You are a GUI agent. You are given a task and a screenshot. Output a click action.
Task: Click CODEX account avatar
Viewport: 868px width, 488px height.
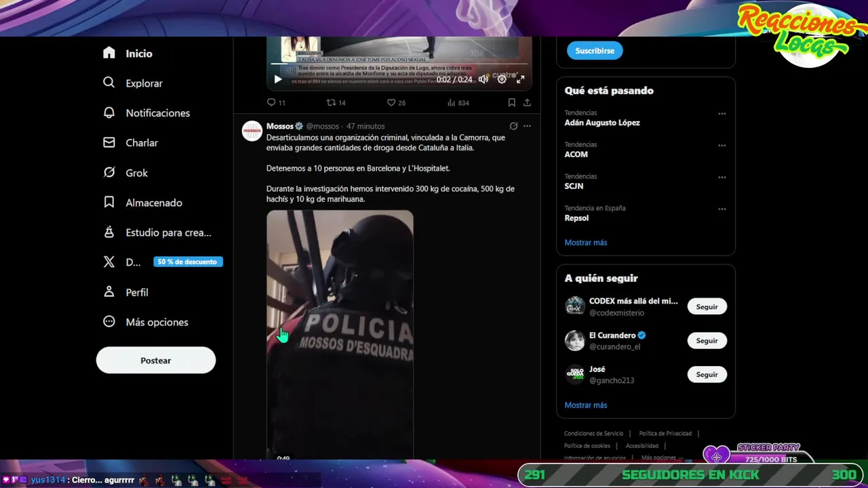click(x=575, y=306)
